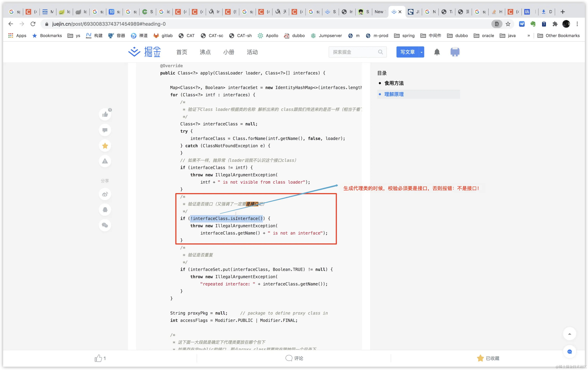Toggle 已收藏 star in bottom bar
The height and width of the screenshot is (370, 588).
[488, 358]
